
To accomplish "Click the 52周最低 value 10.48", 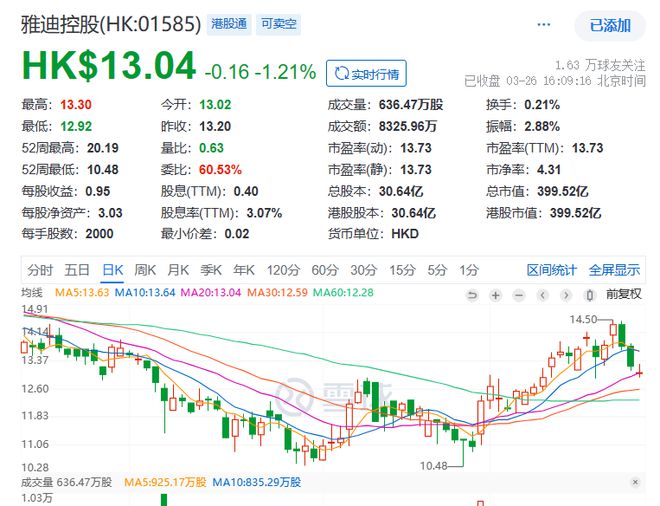I will (103, 170).
